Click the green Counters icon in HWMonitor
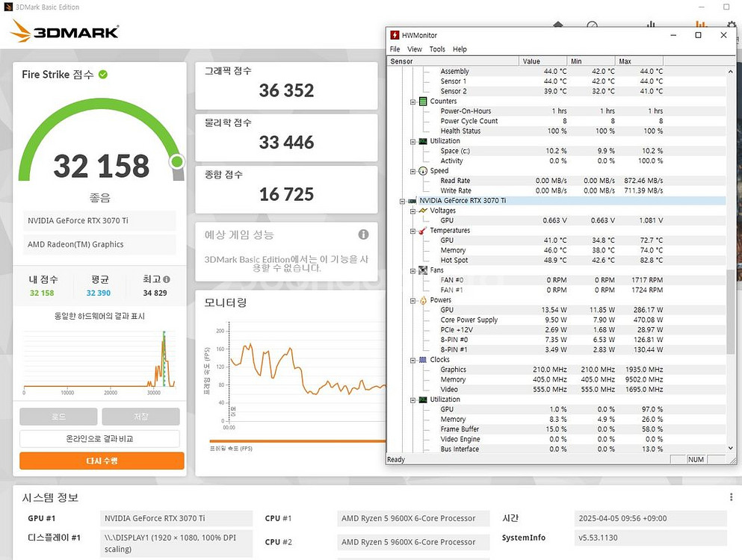This screenshot has width=742, height=560. 423,102
